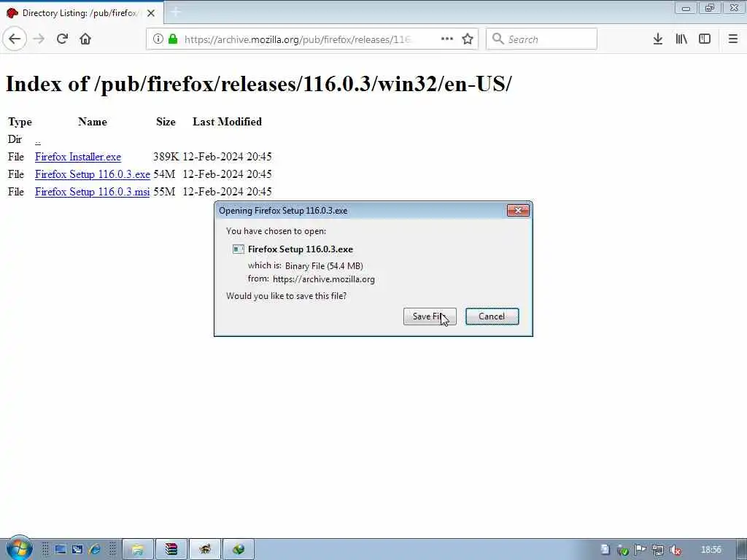Click Show Desktop quick launch icon
This screenshot has height=560, width=747.
[60, 550]
